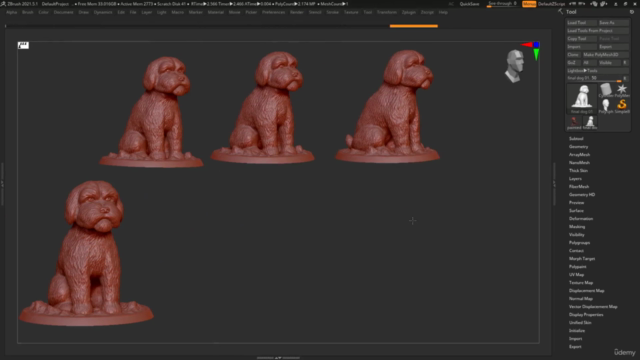The image size is (640, 360).
Task: Click the load next layout hand icon
Action: (x=604, y=4)
